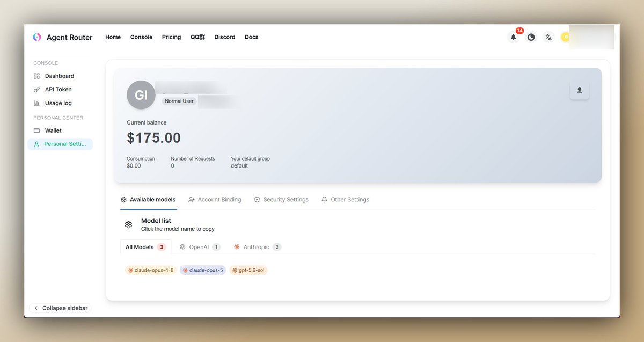Screen dimensions: 644x342
Task: Filter models by OpenAI
Action: (200, 247)
